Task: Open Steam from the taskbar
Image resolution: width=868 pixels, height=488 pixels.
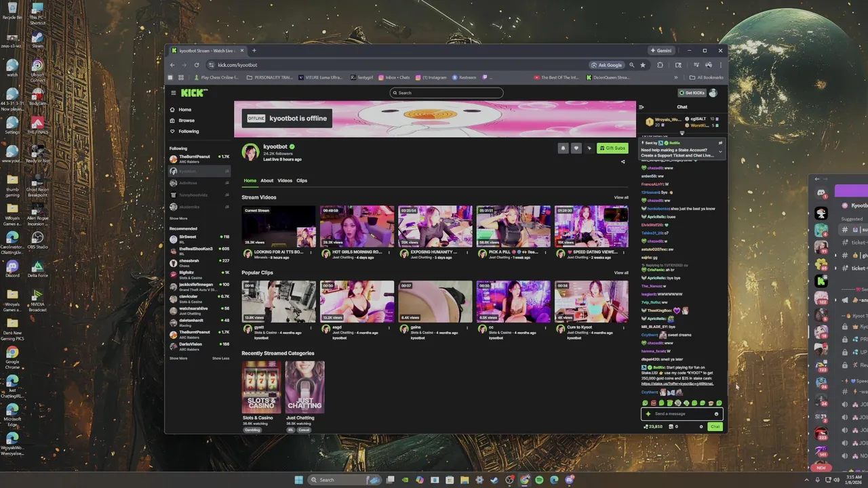Action: click(x=494, y=480)
